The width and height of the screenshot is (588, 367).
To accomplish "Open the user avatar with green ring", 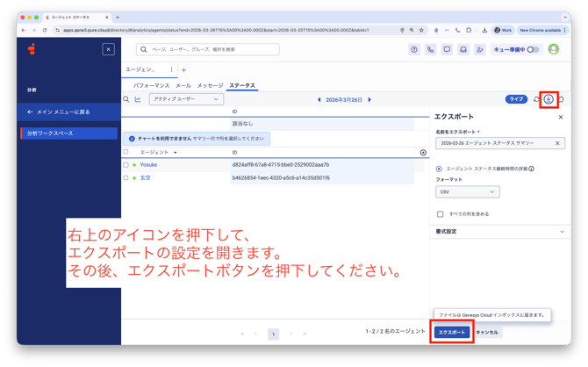I will click(x=554, y=49).
